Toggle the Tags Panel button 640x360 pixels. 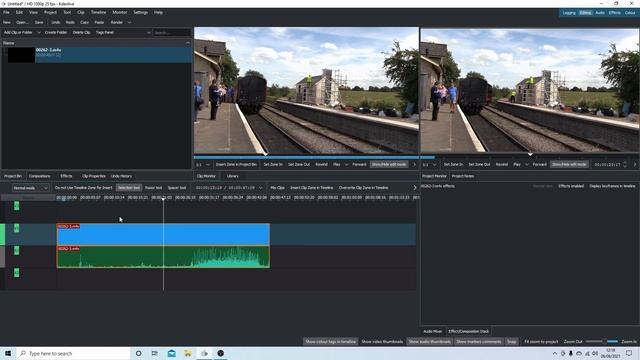point(104,32)
